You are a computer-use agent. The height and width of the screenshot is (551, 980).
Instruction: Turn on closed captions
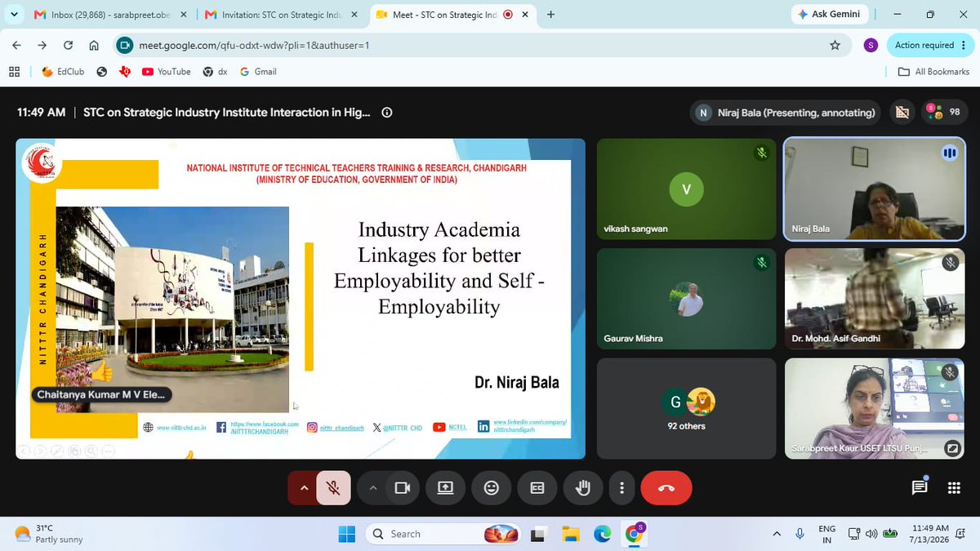[x=537, y=488]
